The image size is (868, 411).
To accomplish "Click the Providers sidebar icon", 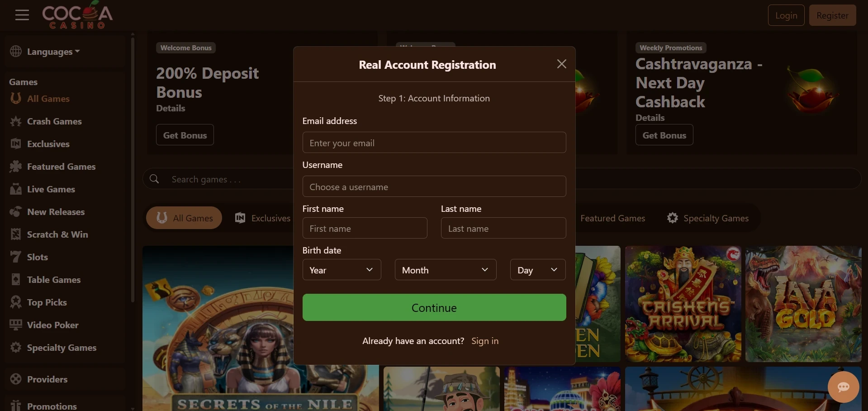I will [16, 379].
